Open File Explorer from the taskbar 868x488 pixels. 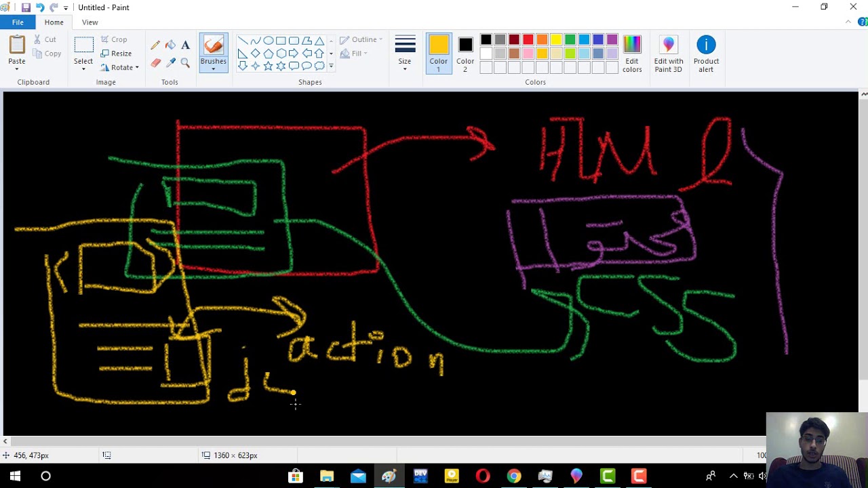327,476
